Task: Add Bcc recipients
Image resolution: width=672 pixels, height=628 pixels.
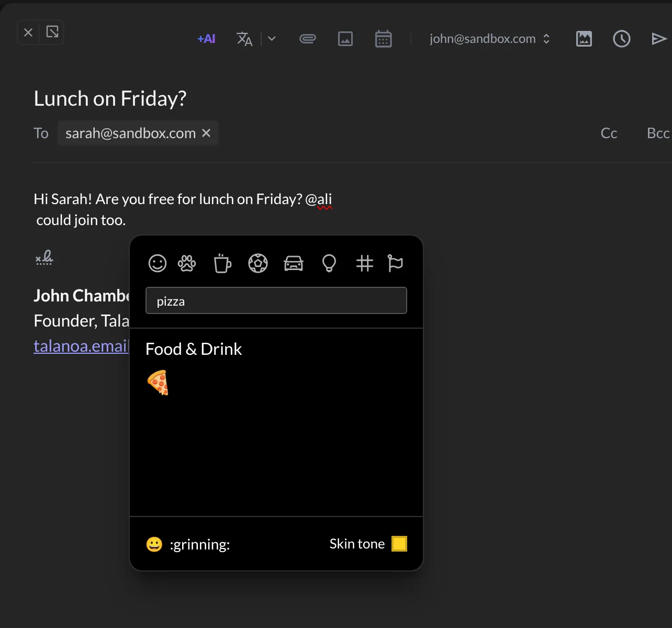Action: click(658, 133)
